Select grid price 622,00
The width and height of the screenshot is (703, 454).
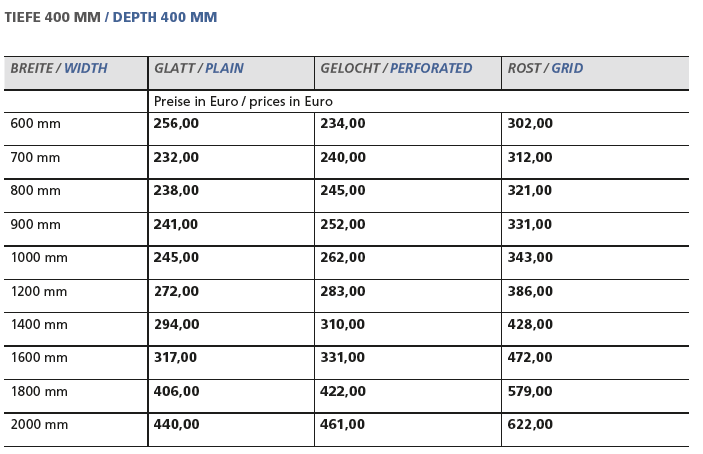pyautogui.click(x=530, y=424)
